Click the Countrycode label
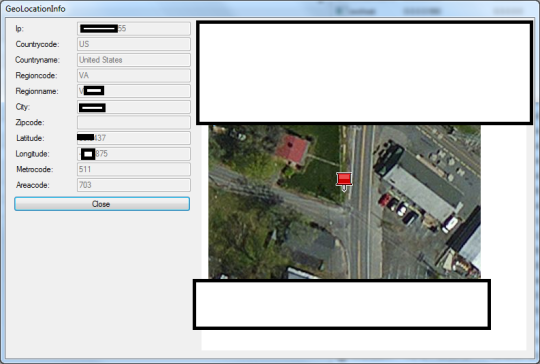540x364 pixels. click(x=37, y=44)
